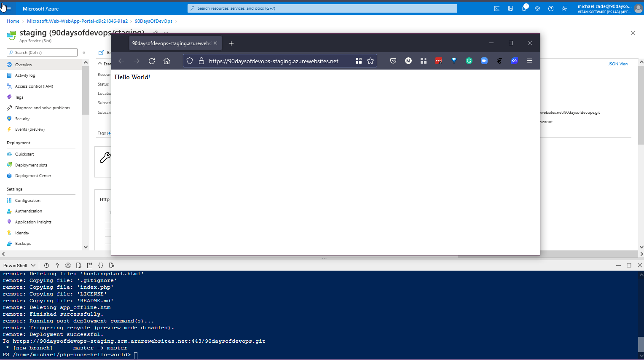Click the upload/download files icon in Cloud Shell
Screen dimensions: 644x360
point(79,266)
